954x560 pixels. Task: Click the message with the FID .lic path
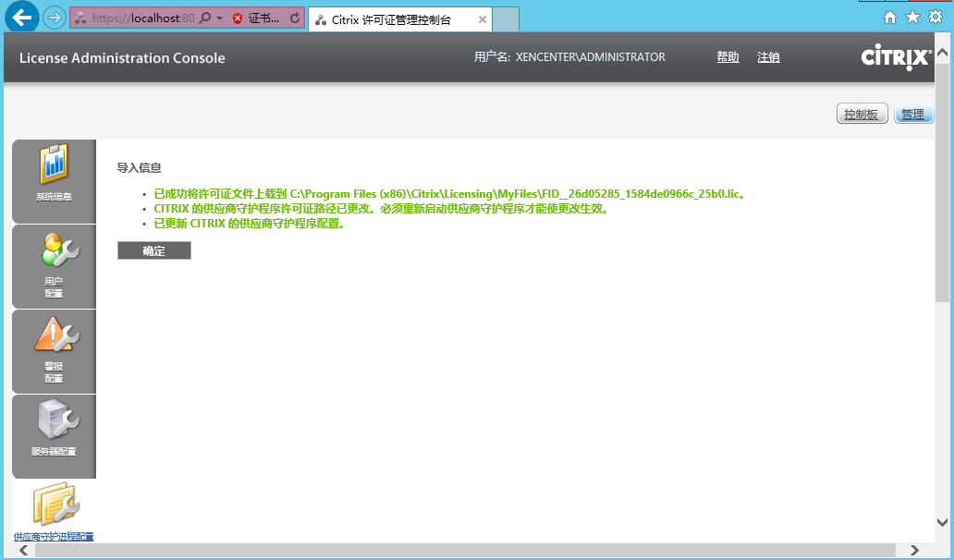tap(451, 194)
